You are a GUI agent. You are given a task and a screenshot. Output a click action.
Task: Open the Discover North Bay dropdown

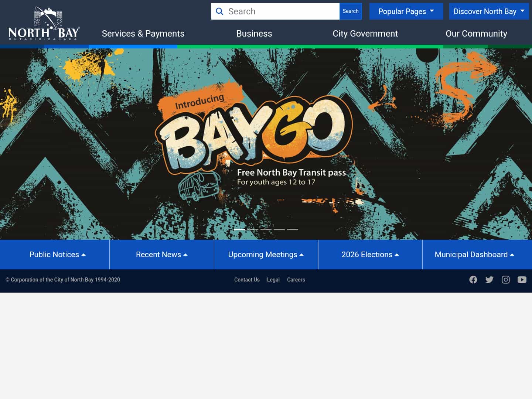click(x=489, y=11)
